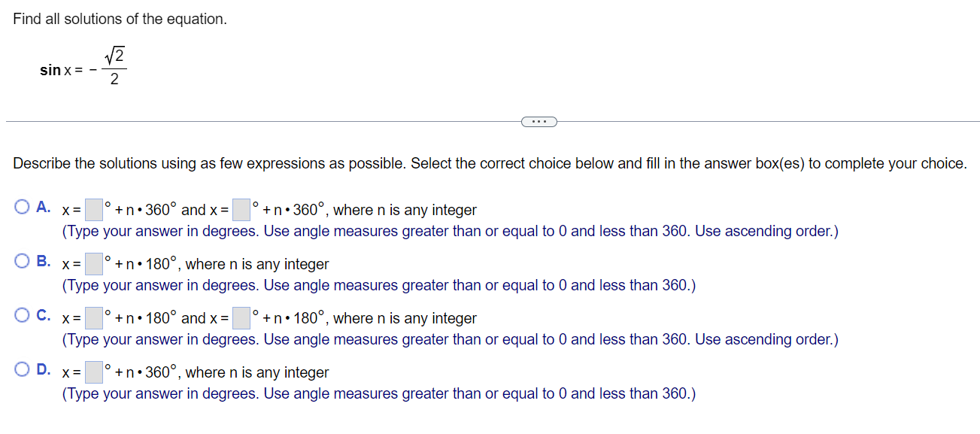Click the answer box in choice D
Image resolution: width=980 pixels, height=434 pixels.
[93, 371]
